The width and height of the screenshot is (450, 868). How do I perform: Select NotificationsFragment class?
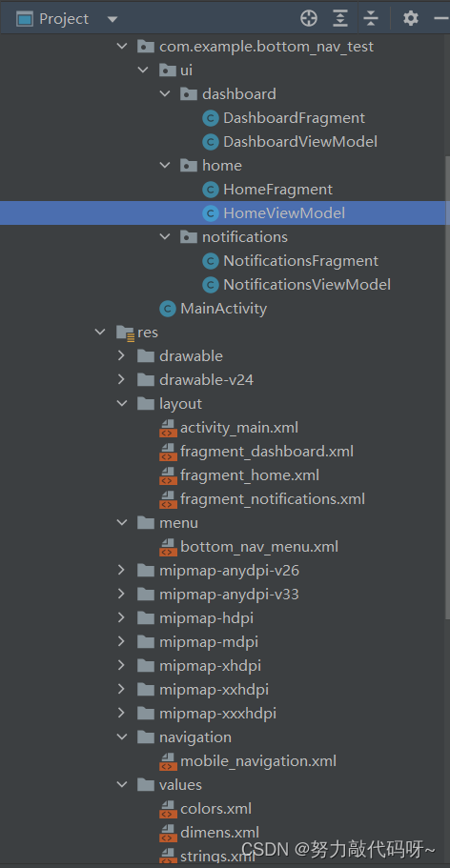click(301, 261)
